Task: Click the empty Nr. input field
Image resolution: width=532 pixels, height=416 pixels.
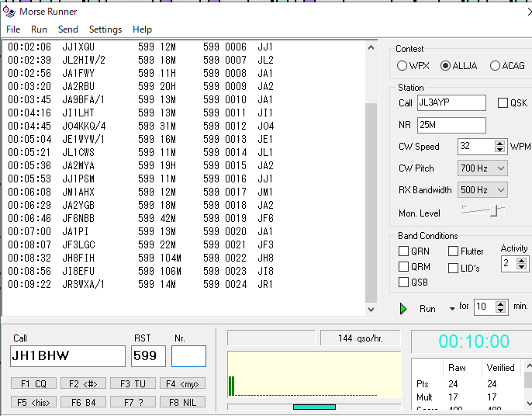Action: coord(188,356)
